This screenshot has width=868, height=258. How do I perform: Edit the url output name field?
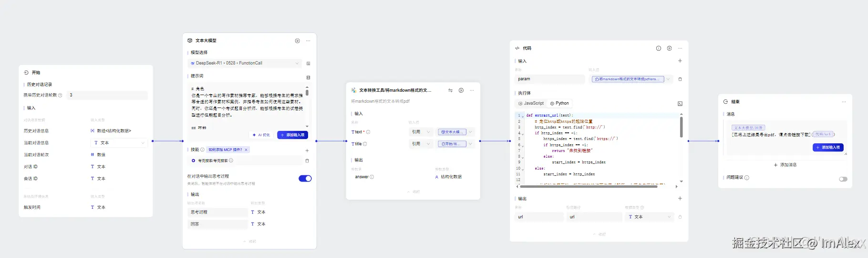pos(539,217)
